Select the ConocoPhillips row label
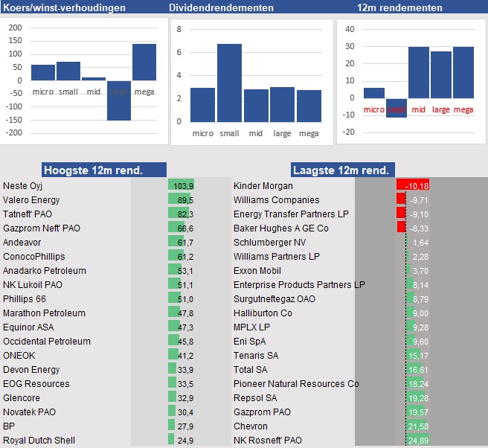This screenshot has height=448, width=488. [x=34, y=257]
